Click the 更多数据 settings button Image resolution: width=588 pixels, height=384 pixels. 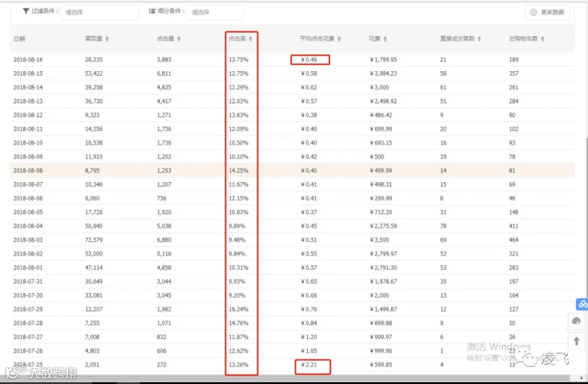click(547, 12)
